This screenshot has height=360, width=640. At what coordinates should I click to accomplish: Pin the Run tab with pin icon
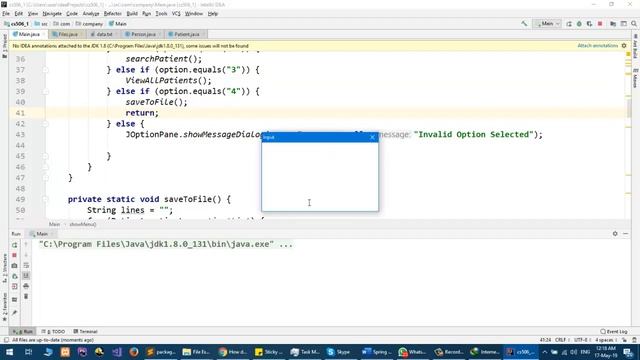tap(15, 313)
